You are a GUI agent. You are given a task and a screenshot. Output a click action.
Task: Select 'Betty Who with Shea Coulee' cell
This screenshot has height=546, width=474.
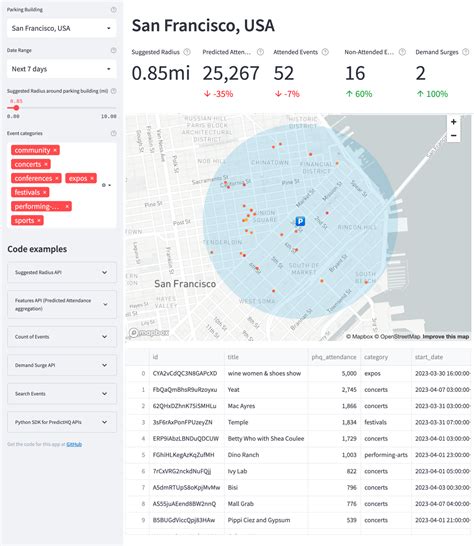(x=266, y=439)
